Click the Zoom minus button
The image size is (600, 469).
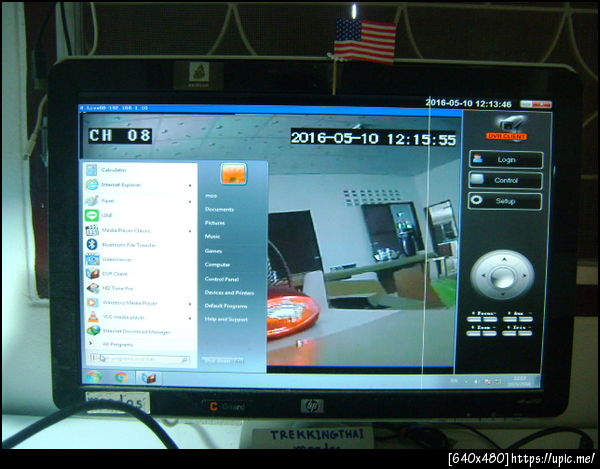tap(489, 334)
